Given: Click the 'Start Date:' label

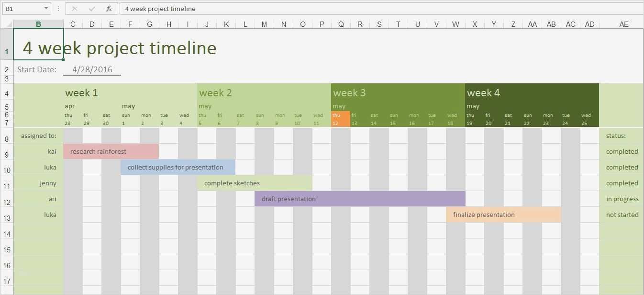Looking at the screenshot, I should pos(37,69).
